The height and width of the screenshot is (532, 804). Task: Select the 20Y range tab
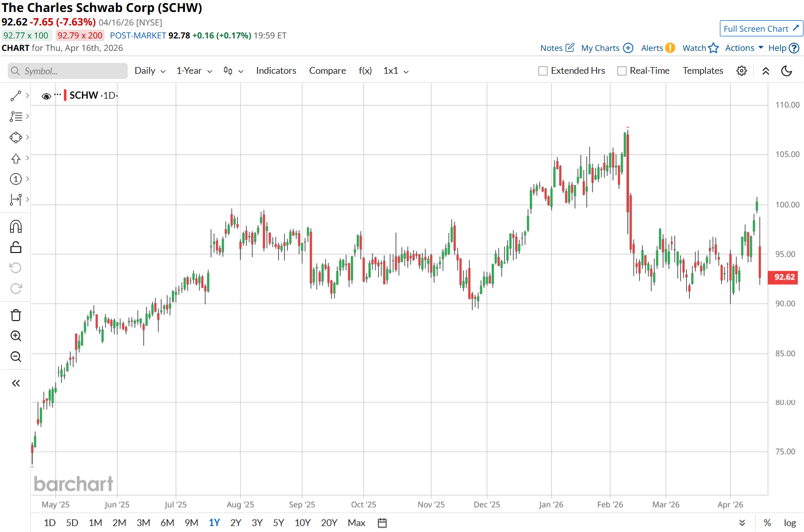pyautogui.click(x=329, y=523)
